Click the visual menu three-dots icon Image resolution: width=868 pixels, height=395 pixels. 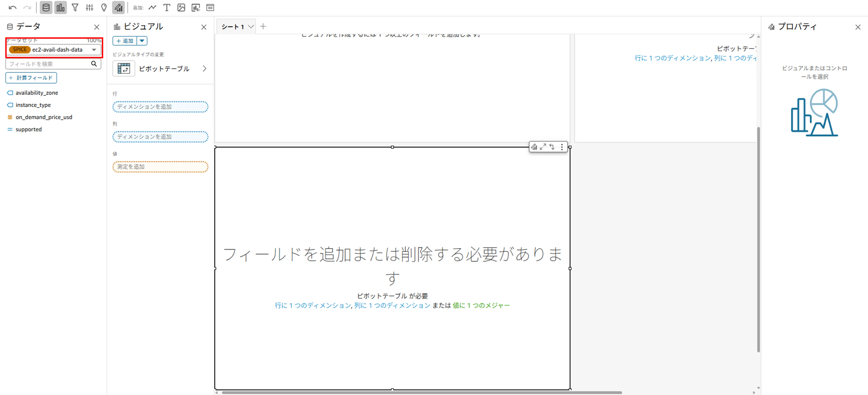pos(562,147)
